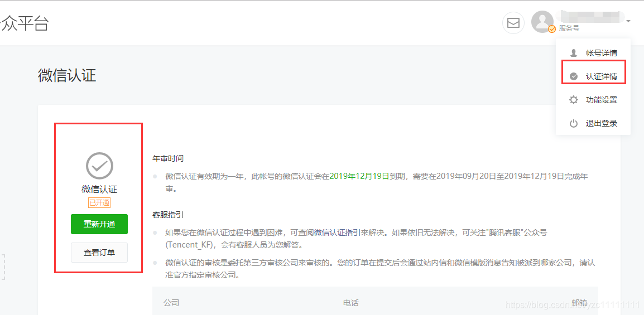Click the gear icon beside 功能设置
The image size is (644, 315).
pos(574,100)
